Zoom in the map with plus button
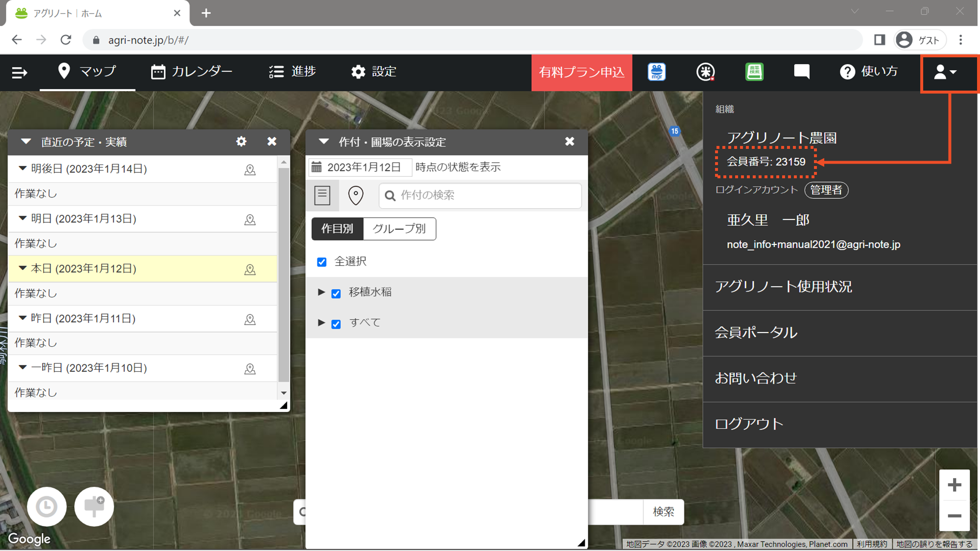The image size is (980, 551). (954, 485)
